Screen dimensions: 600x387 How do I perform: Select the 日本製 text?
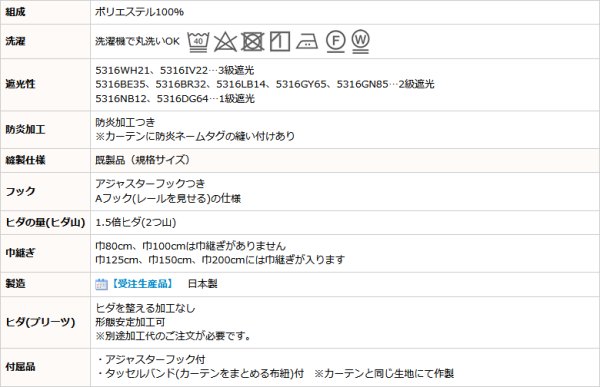[x=203, y=284]
